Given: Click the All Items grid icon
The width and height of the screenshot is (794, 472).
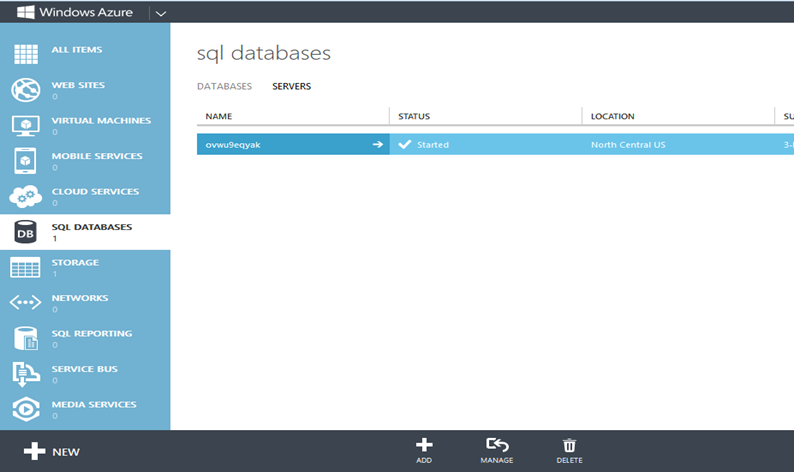Looking at the screenshot, I should (25, 54).
